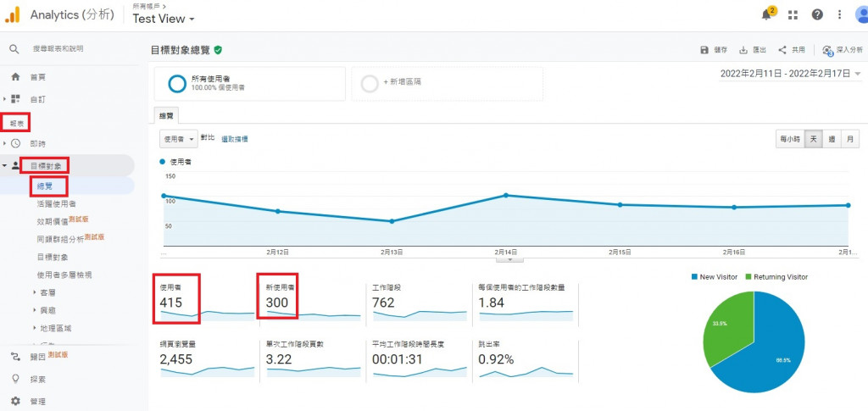The image size is (868, 411).
Task: Click the 深入分析 insights icon
Action: pyautogui.click(x=827, y=50)
